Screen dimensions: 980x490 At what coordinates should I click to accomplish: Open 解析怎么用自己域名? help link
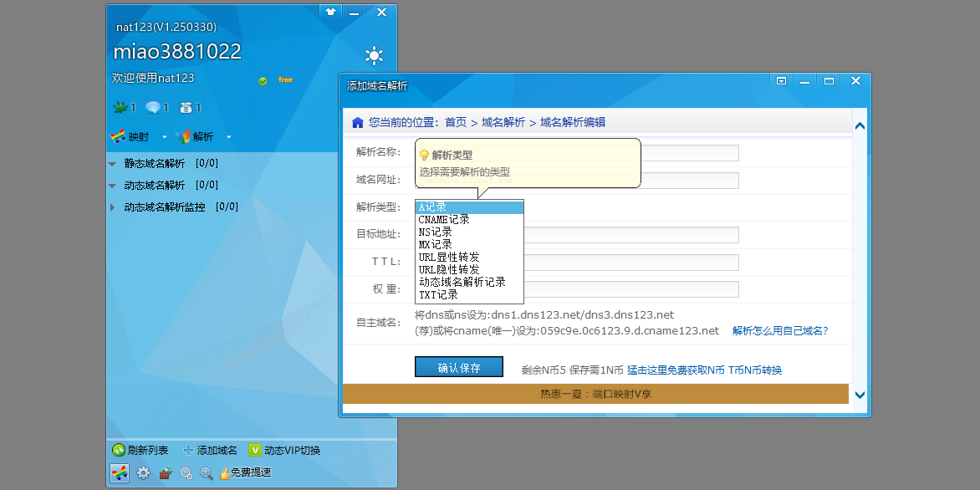coord(781,330)
